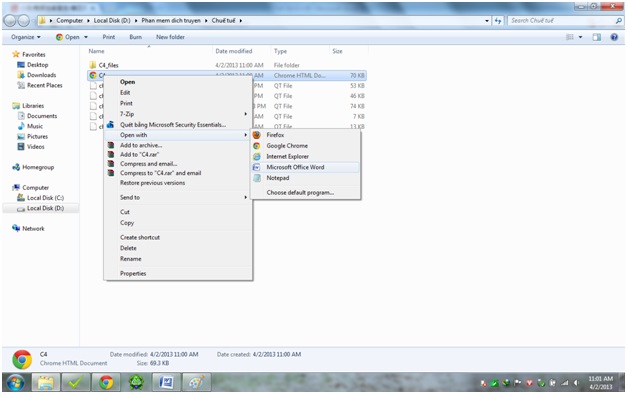Click Compress and email...
627x394 pixels.
178,164
